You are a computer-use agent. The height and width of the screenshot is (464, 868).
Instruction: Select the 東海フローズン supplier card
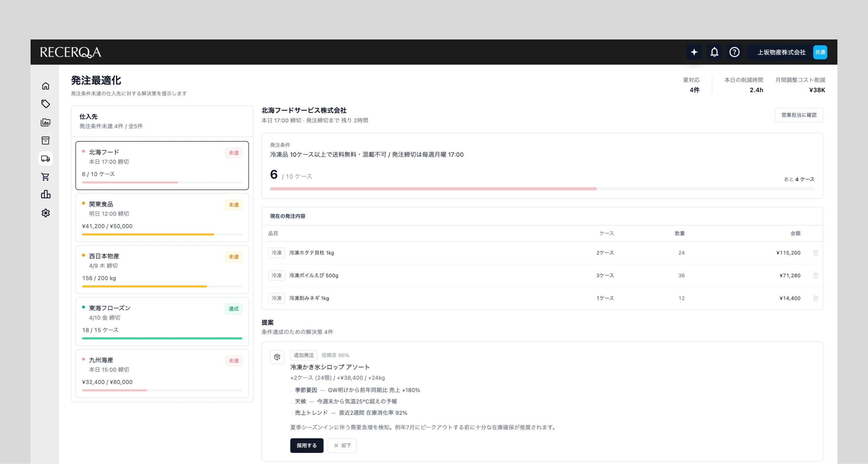[162, 321]
